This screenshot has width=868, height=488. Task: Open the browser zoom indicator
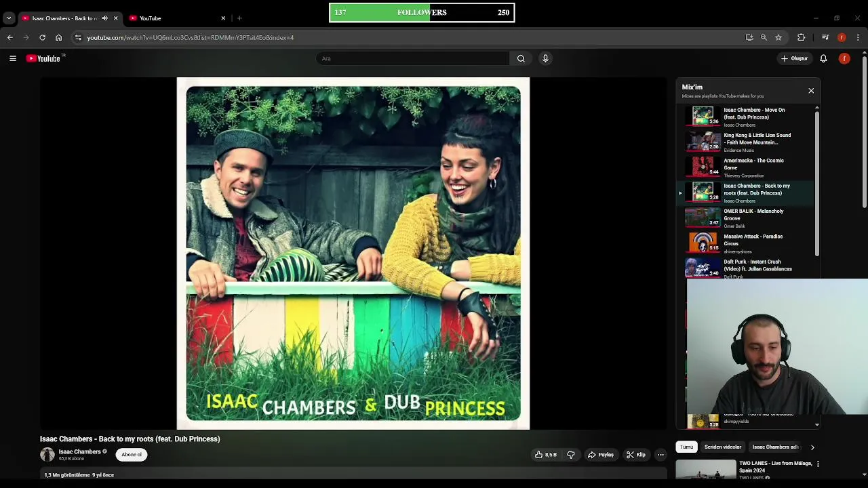point(764,37)
